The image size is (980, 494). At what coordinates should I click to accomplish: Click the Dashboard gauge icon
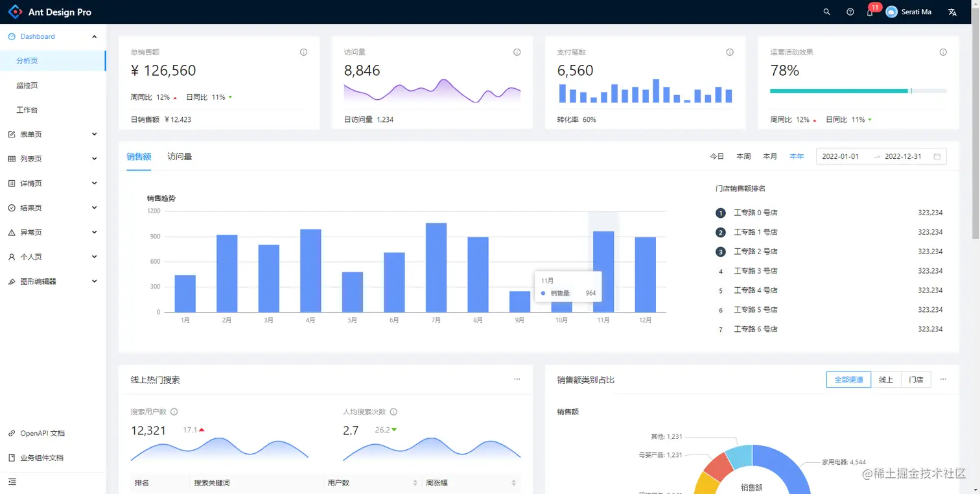12,36
